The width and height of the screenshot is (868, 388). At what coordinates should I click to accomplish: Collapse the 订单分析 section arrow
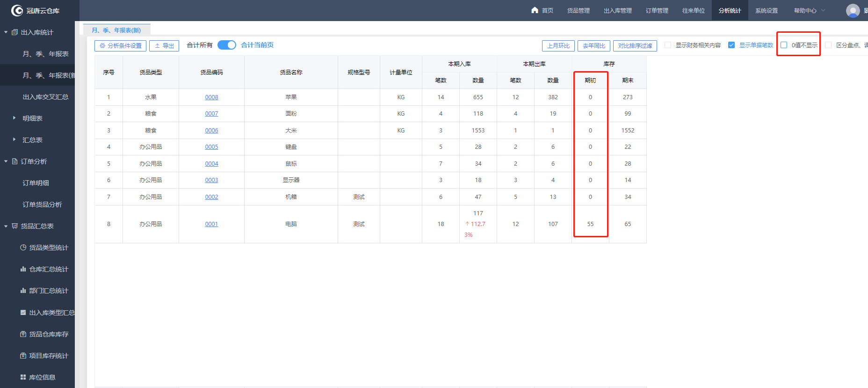6,161
